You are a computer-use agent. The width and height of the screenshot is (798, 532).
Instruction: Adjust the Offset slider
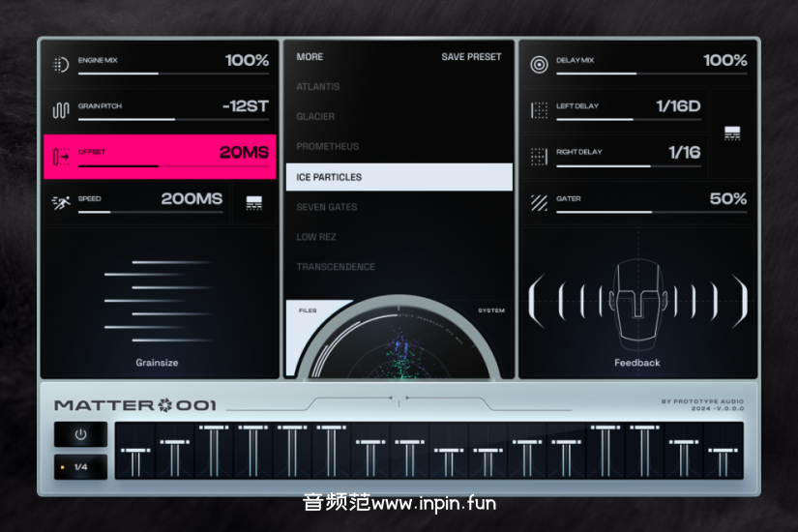173,166
